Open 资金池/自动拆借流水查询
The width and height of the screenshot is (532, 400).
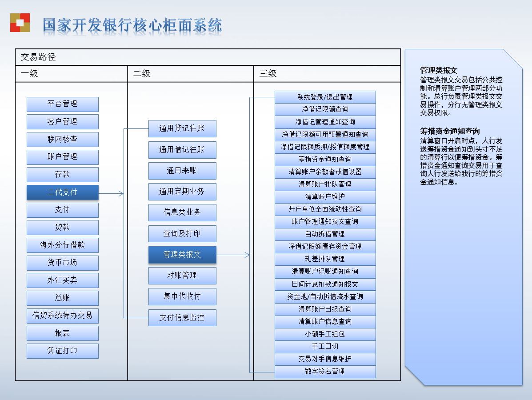[325, 297]
